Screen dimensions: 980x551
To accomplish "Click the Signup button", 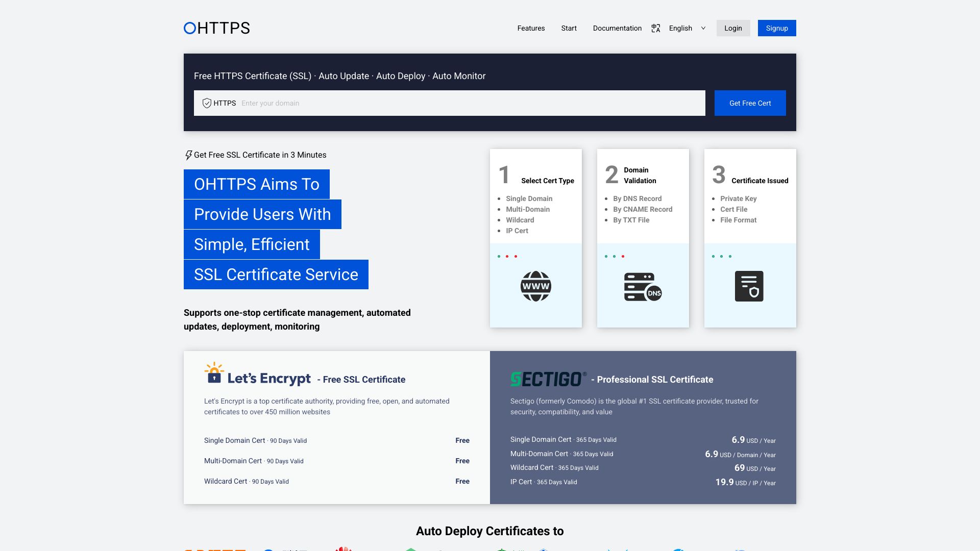I will point(777,28).
